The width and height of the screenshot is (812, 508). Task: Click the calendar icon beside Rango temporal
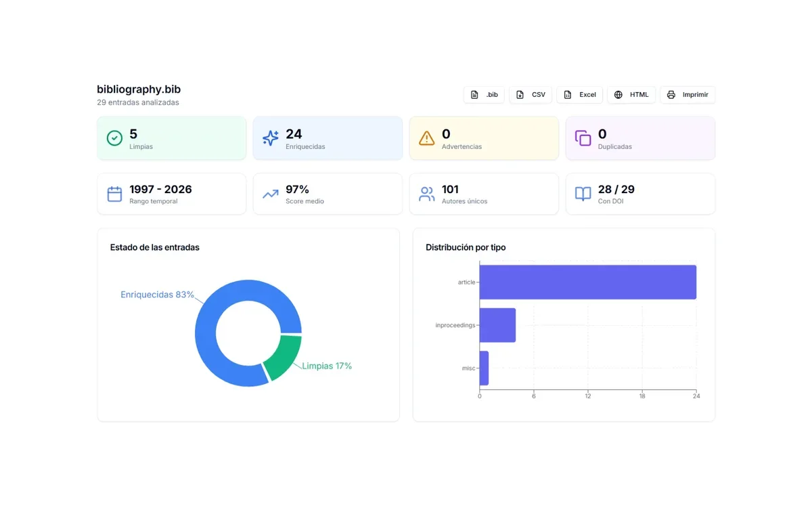pyautogui.click(x=114, y=194)
